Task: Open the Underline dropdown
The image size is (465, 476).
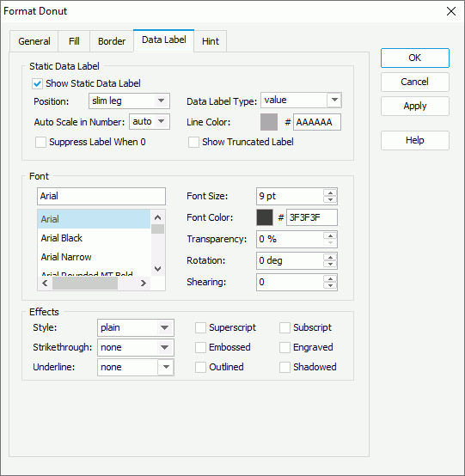Action: [x=136, y=368]
